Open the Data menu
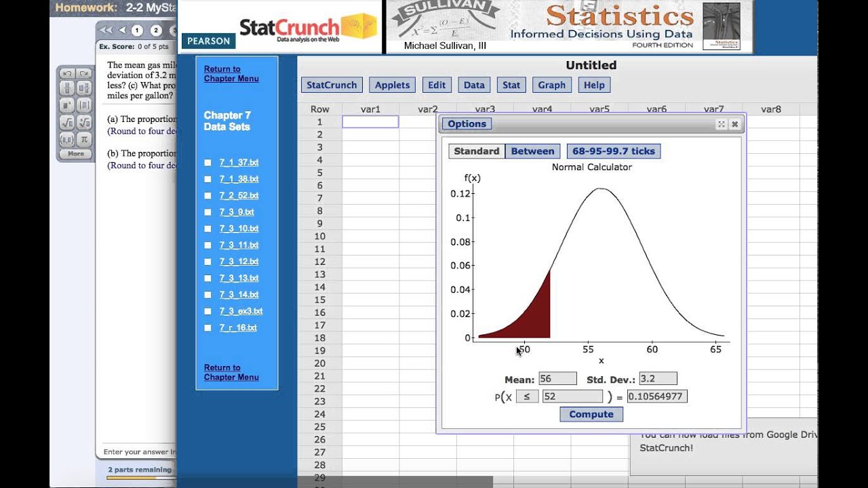Screen dimensions: 868x488 (x=474, y=85)
